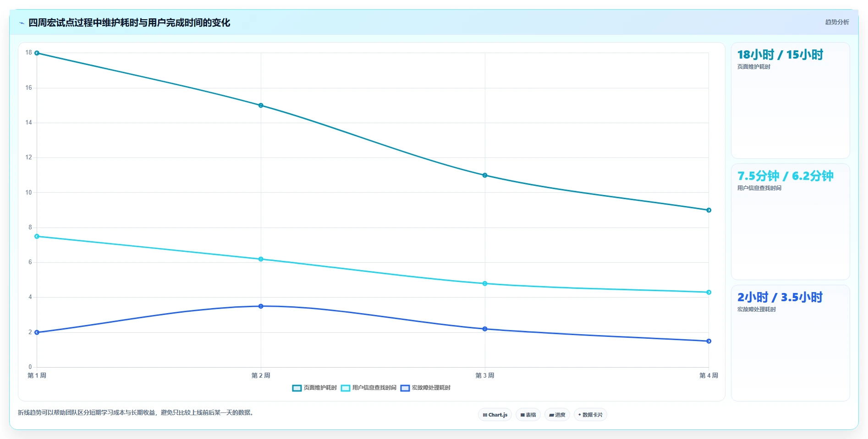Click the 18小时 / 15小时 stat value

pos(780,55)
